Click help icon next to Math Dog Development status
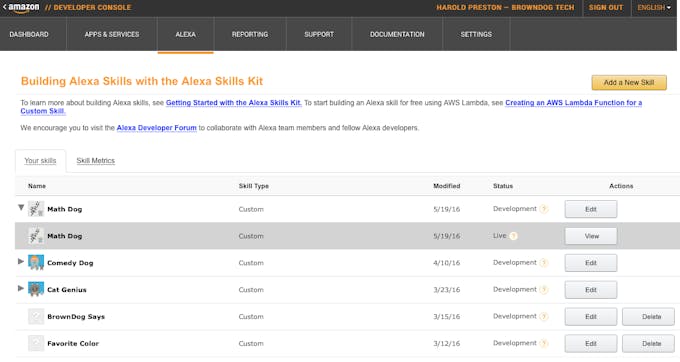 (x=544, y=209)
